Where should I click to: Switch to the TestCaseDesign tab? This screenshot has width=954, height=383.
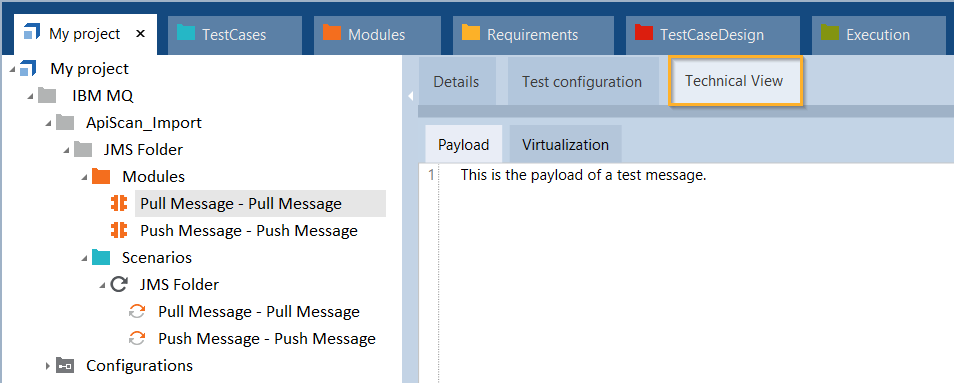tap(713, 35)
